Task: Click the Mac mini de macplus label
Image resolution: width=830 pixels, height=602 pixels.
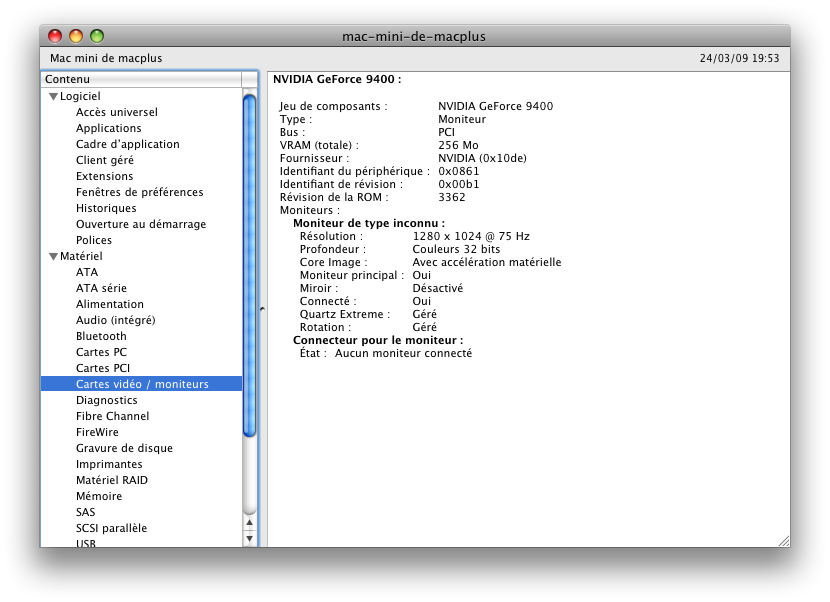Action: click(x=106, y=58)
